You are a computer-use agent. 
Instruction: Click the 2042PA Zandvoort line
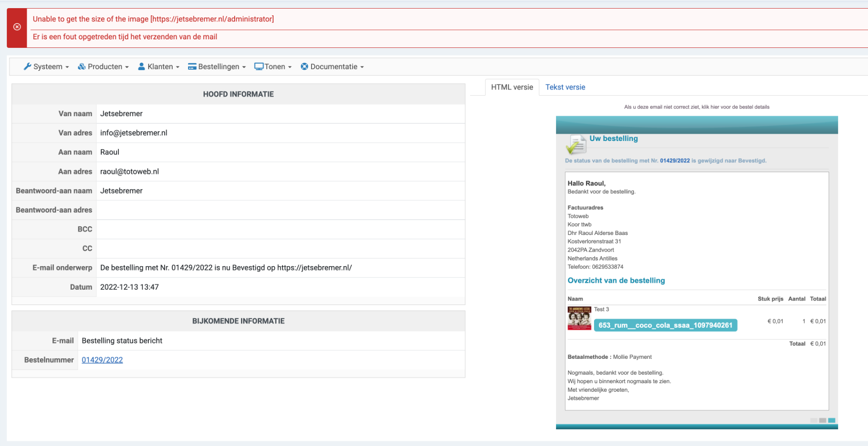tap(591, 250)
